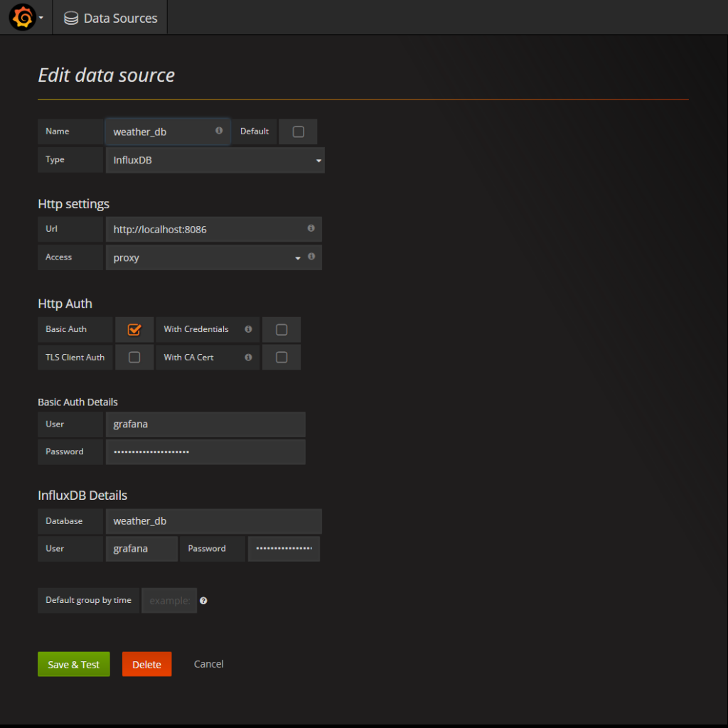Focus the InfluxDB Details Password field
This screenshot has width=728, height=728.
pos(284,549)
